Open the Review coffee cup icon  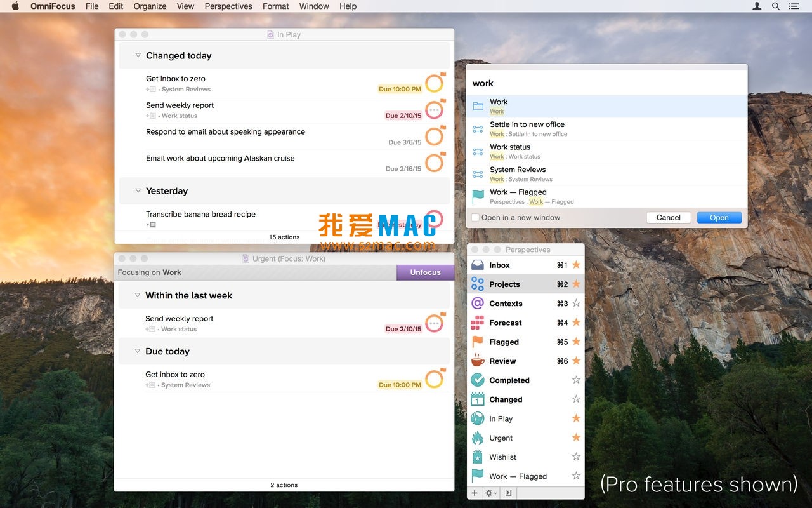478,361
